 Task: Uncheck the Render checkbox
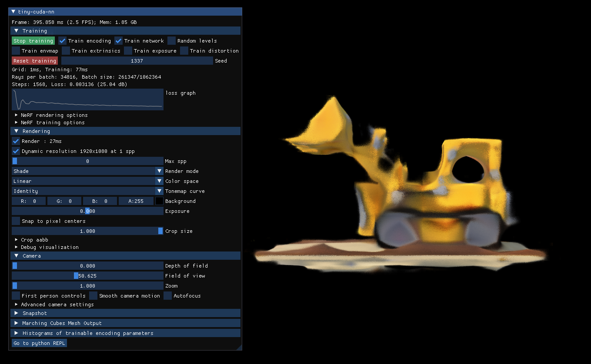pos(16,141)
